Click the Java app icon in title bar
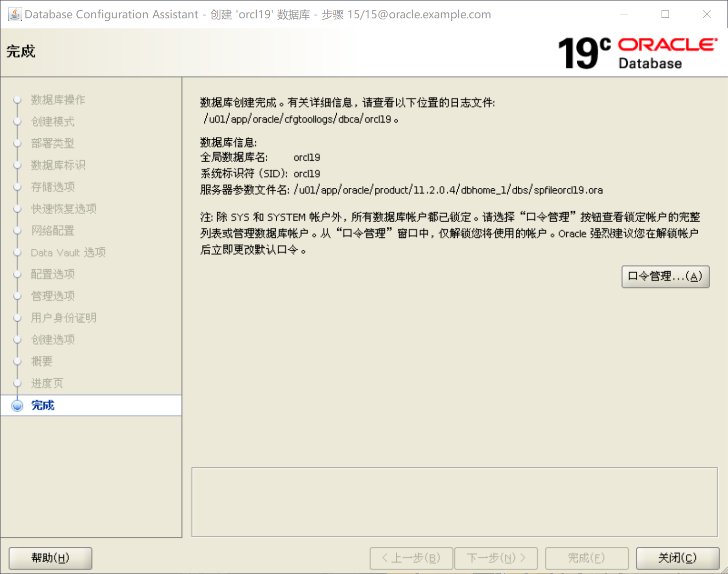This screenshot has height=574, width=728. (x=14, y=14)
